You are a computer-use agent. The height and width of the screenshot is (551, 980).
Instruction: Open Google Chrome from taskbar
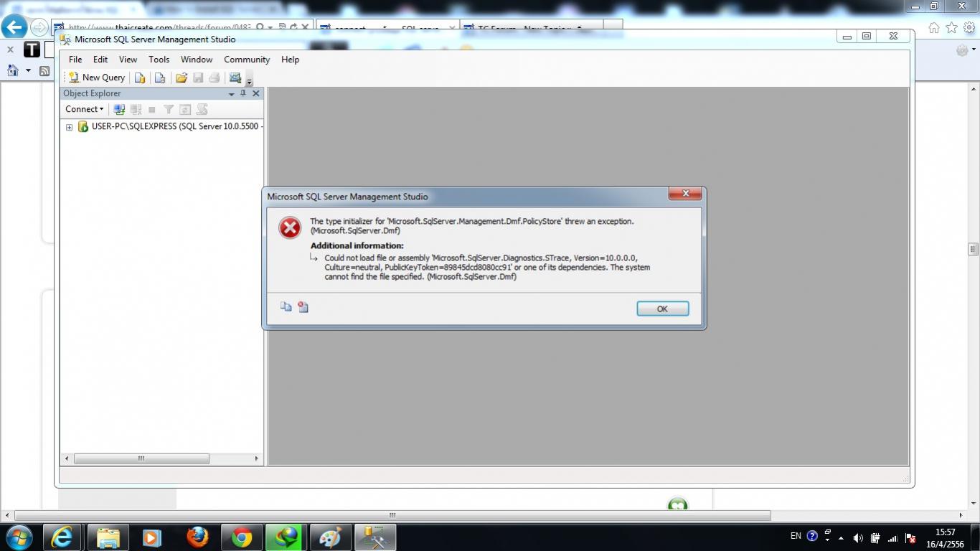(241, 537)
